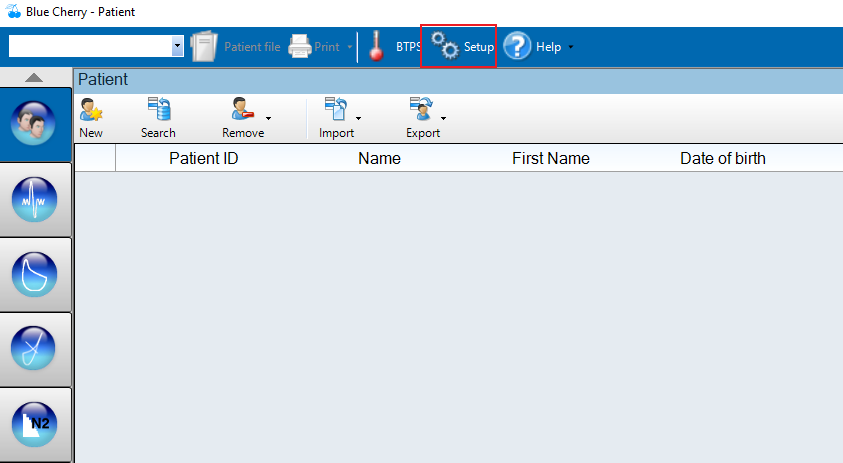Open the Patient file icon
843x463 pixels.
pos(204,46)
